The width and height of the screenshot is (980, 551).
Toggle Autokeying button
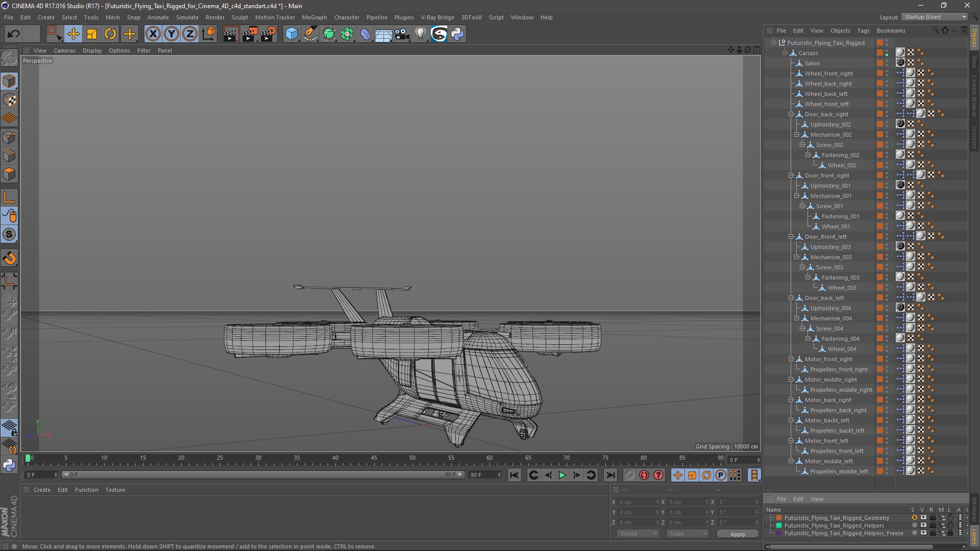coord(644,475)
